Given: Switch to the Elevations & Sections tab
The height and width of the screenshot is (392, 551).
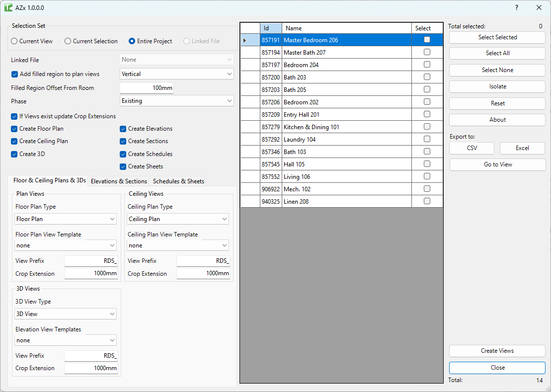Looking at the screenshot, I should coord(118,181).
